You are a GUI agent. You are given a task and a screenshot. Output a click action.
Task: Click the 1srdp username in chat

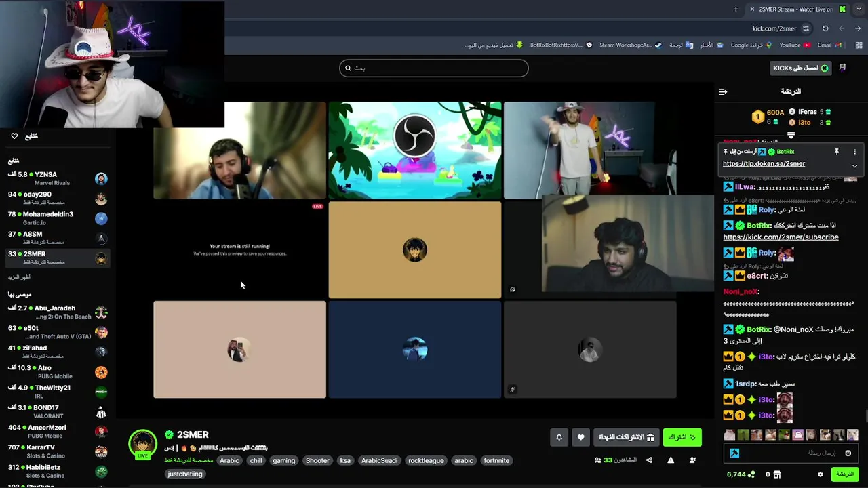click(x=745, y=384)
